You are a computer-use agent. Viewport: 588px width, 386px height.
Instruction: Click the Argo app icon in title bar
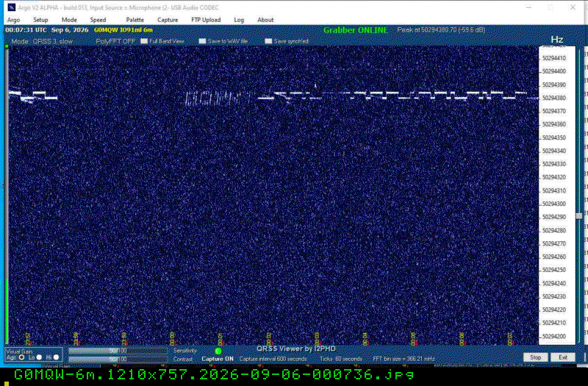[x=11, y=7]
